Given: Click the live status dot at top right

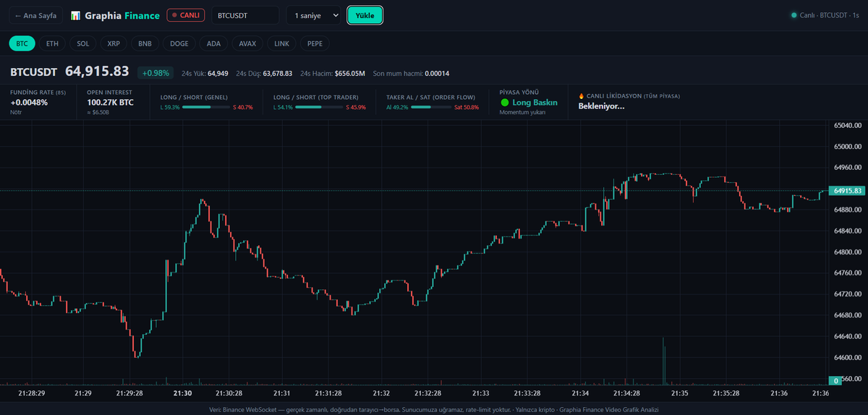Looking at the screenshot, I should point(793,15).
